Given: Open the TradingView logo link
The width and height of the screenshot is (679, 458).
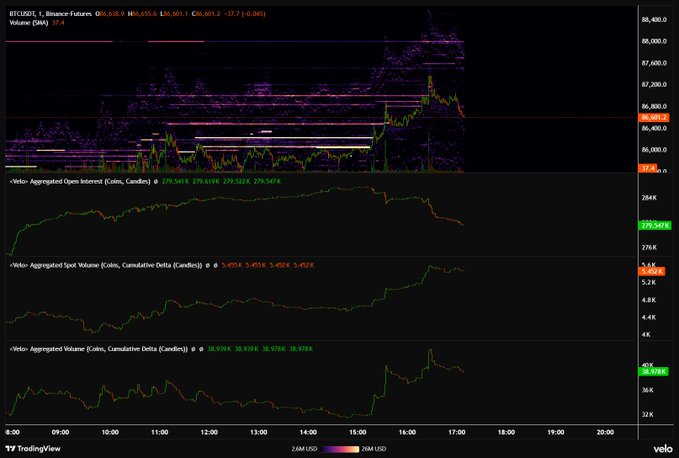Looking at the screenshot, I should (33, 448).
